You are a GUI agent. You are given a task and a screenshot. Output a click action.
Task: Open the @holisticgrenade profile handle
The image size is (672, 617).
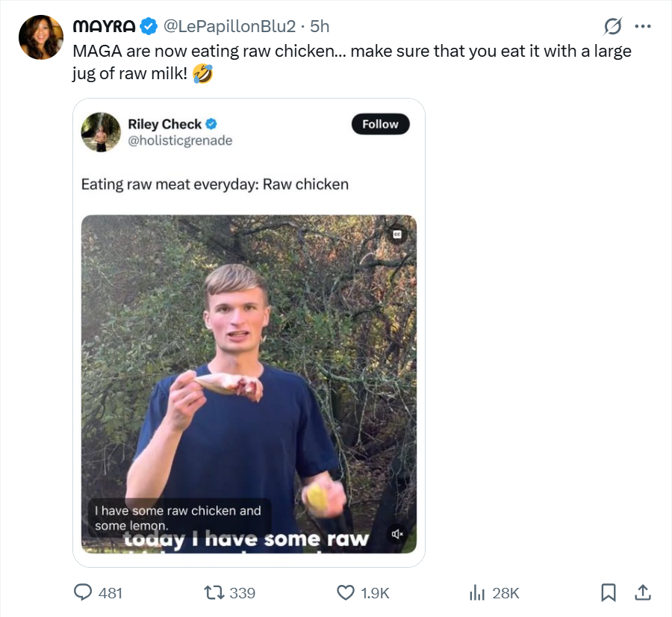[180, 140]
